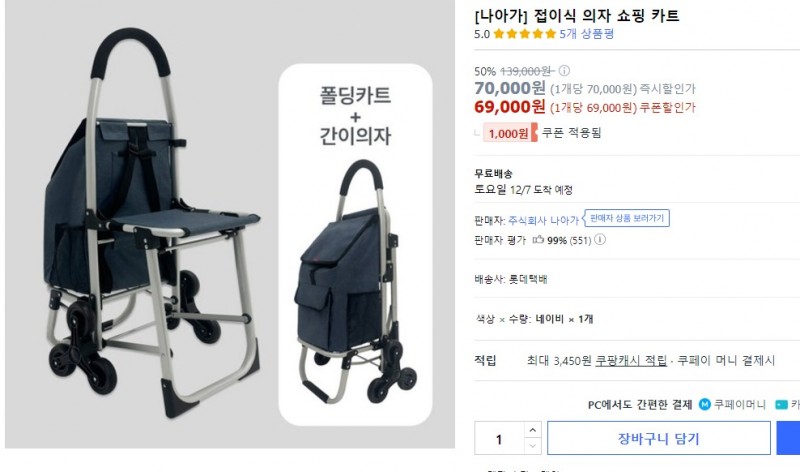Click the main chair cart product image
Viewport: 800px width, 472px height.
point(151,222)
